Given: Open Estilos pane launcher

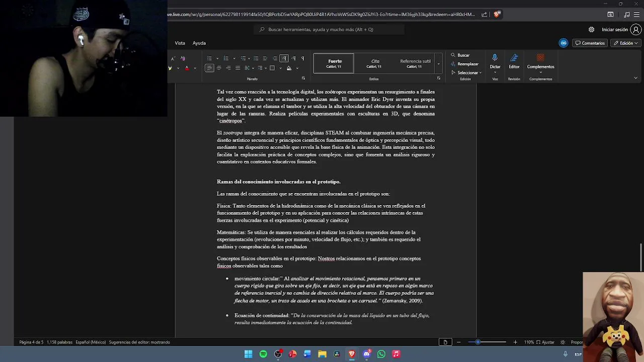Looking at the screenshot, I should (439, 78).
